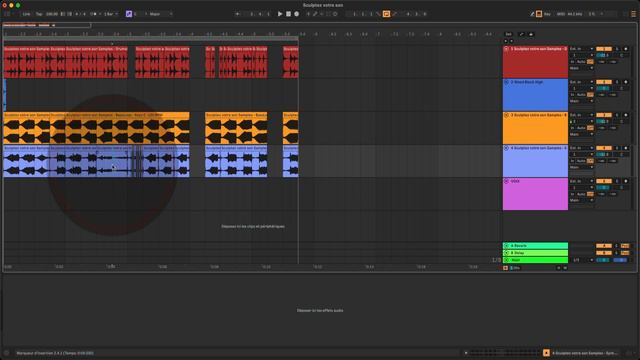This screenshot has width=640, height=360.
Task: Fold the VOIX track with its circle
Action: (507, 181)
